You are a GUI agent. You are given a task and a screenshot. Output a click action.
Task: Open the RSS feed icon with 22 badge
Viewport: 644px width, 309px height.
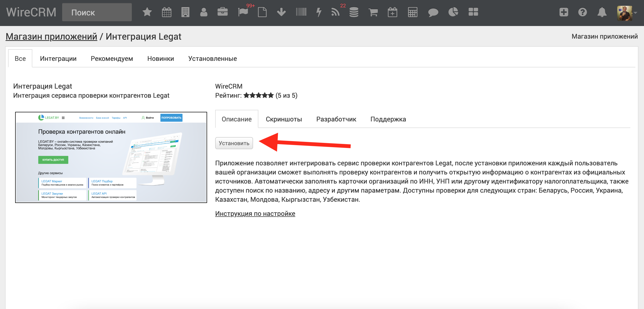(335, 12)
